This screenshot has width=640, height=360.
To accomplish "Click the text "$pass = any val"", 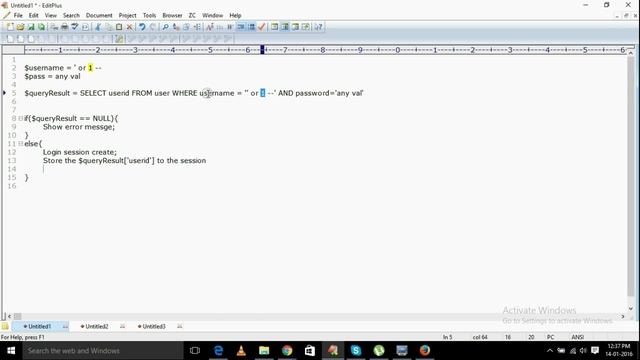I will point(52,76).
